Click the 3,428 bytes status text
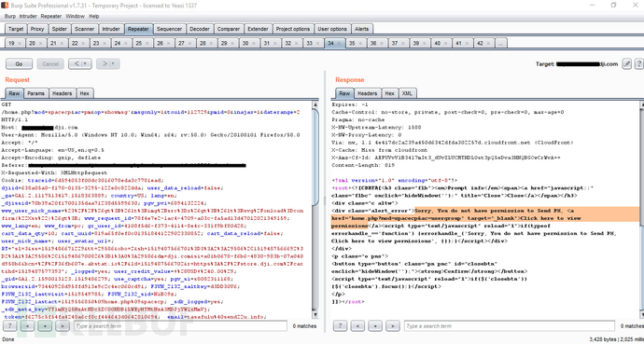The image size is (644, 344). (604, 339)
